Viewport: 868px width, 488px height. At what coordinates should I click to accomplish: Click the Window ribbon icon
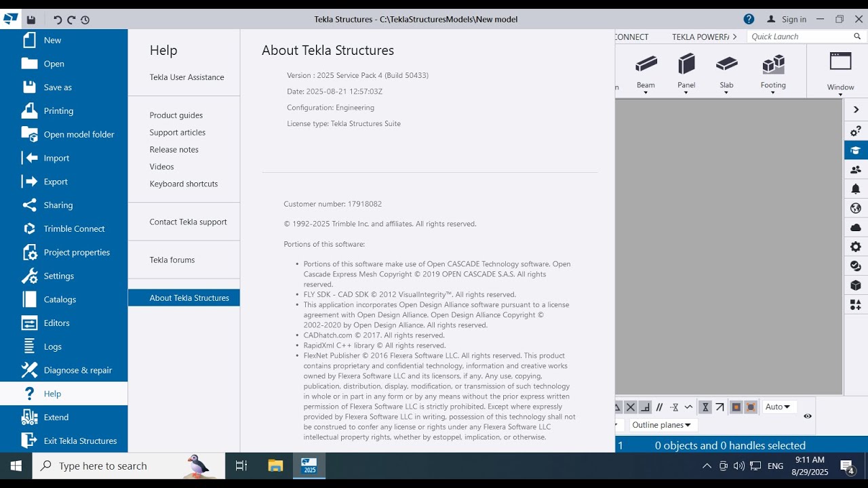[840, 61]
